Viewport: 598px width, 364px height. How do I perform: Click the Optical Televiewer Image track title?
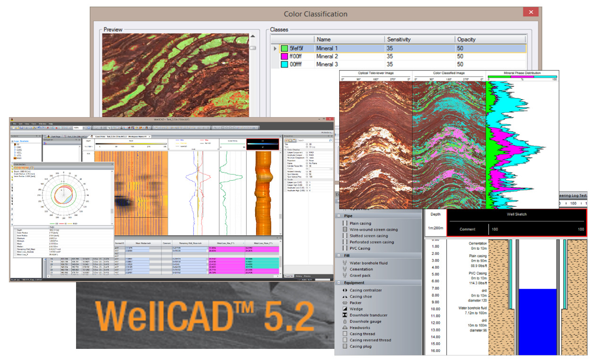(x=376, y=73)
